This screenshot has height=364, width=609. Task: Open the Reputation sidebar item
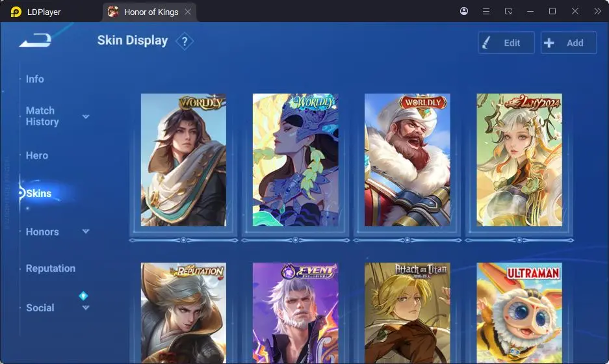point(51,268)
